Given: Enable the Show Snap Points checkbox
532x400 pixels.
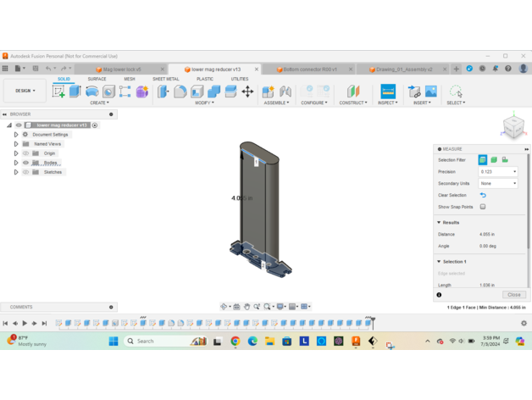Looking at the screenshot, I should pyautogui.click(x=483, y=207).
